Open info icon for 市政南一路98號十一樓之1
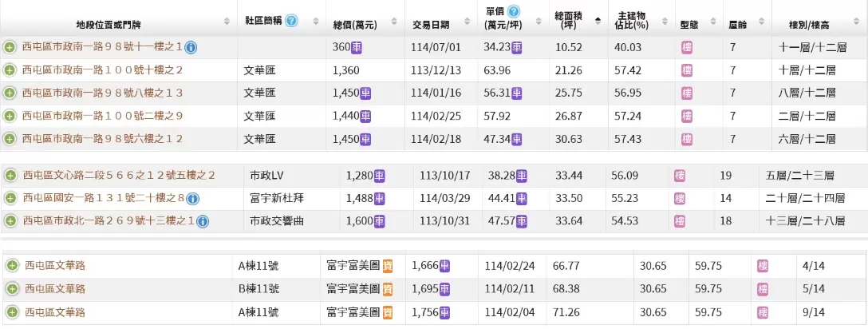This screenshot has width=868, height=329. pos(191,48)
